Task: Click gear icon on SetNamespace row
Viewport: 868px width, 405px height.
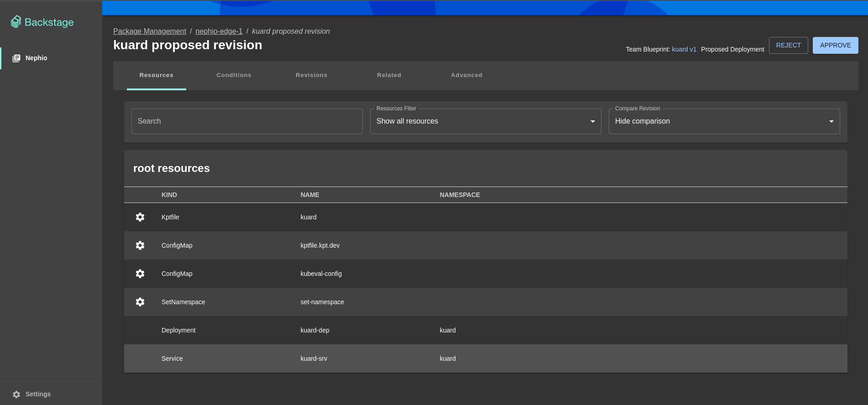Action: click(140, 302)
